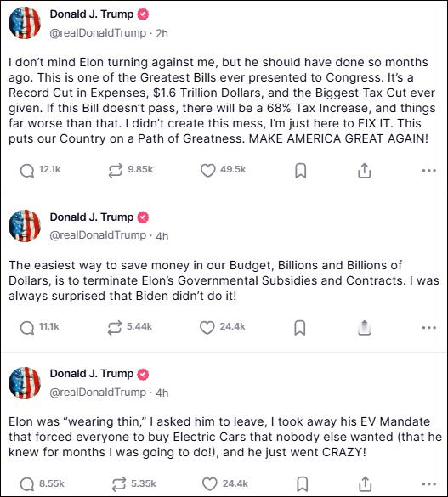
Task: Reply to the post about Greatest Bills
Action: (x=27, y=171)
